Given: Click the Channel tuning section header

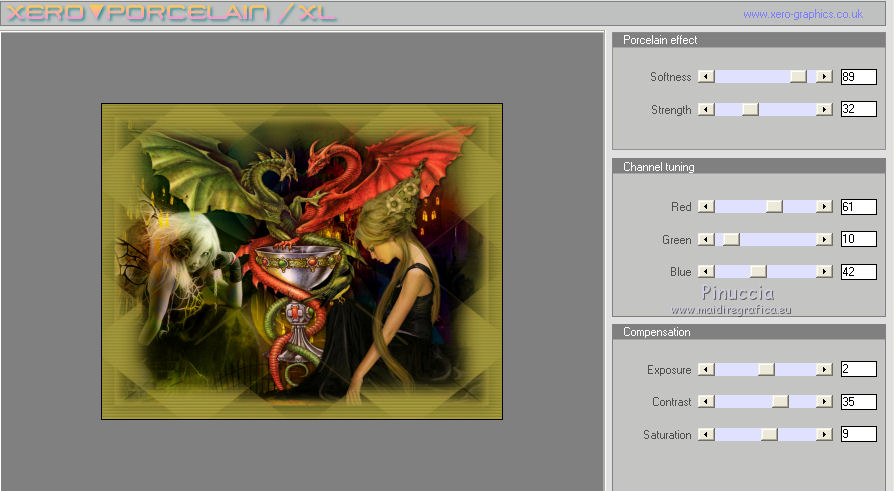Looking at the screenshot, I should point(749,167).
